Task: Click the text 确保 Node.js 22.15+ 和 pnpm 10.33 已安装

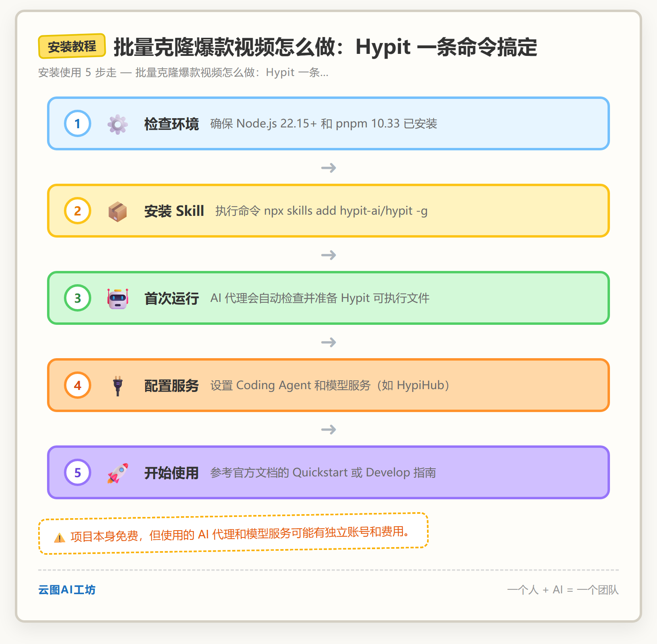Action: (x=324, y=123)
